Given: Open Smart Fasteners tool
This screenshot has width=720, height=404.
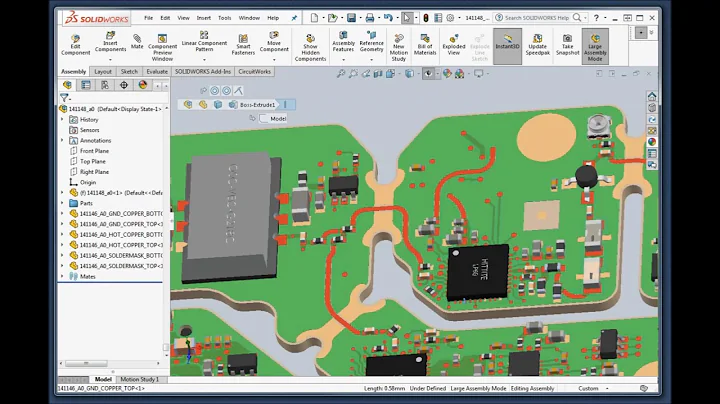Looking at the screenshot, I should pyautogui.click(x=243, y=45).
